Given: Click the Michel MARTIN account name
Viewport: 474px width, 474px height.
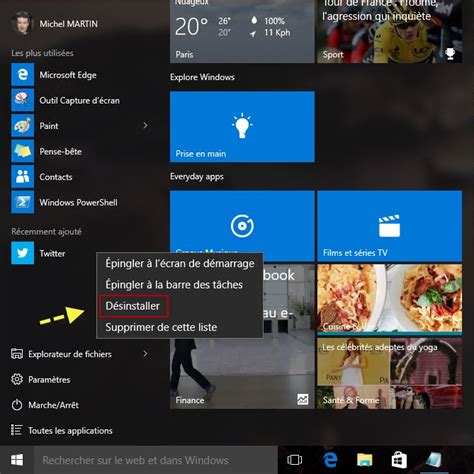Looking at the screenshot, I should pyautogui.click(x=68, y=24).
